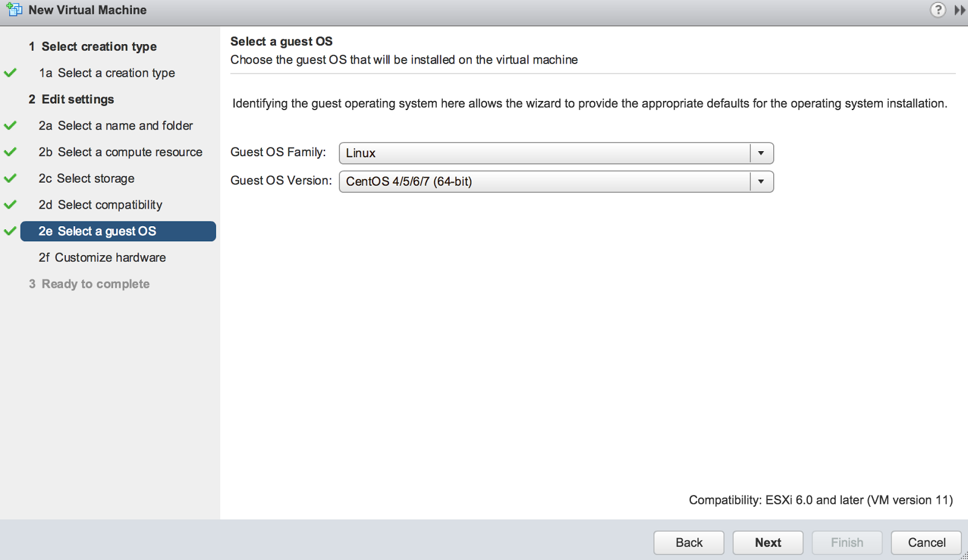Image resolution: width=968 pixels, height=560 pixels.
Task: Click the 1 Select creation type heading
Action: [x=93, y=47]
